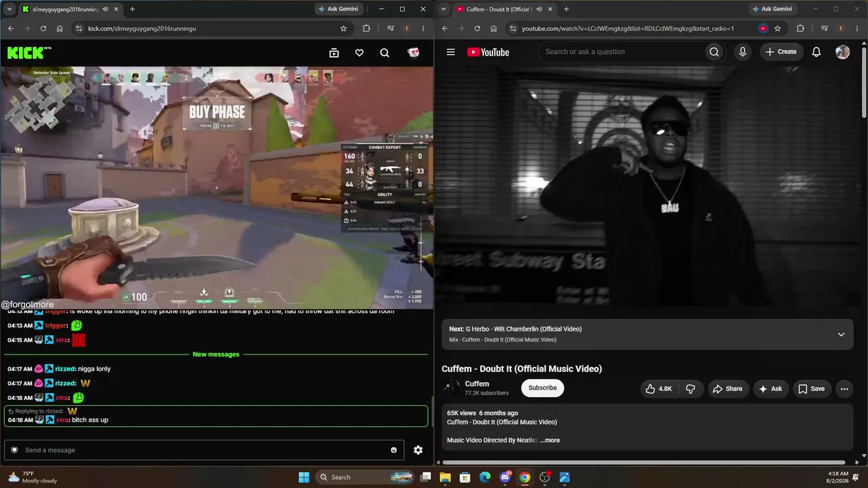Reload the Kick page
This screenshot has height=488, width=868.
43,28
